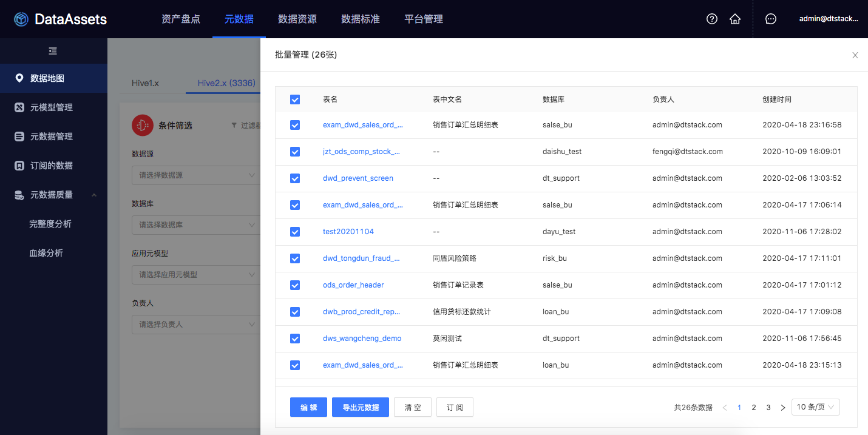The image size is (868, 435).
Task: Collapse sidebar using the menu fold icon
Action: [53, 51]
